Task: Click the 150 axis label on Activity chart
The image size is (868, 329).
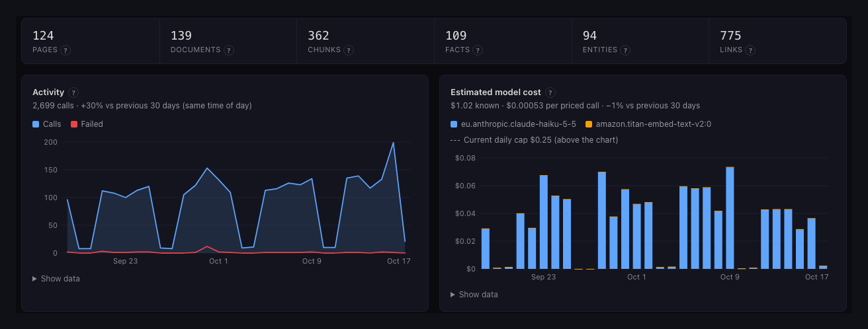Action: click(51, 170)
